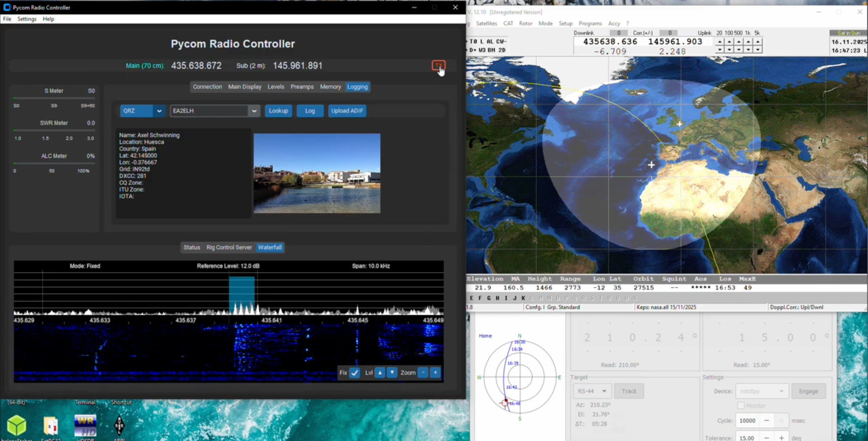Increase the Tolerance value with plus button
This screenshot has width=868, height=441.
tap(782, 438)
